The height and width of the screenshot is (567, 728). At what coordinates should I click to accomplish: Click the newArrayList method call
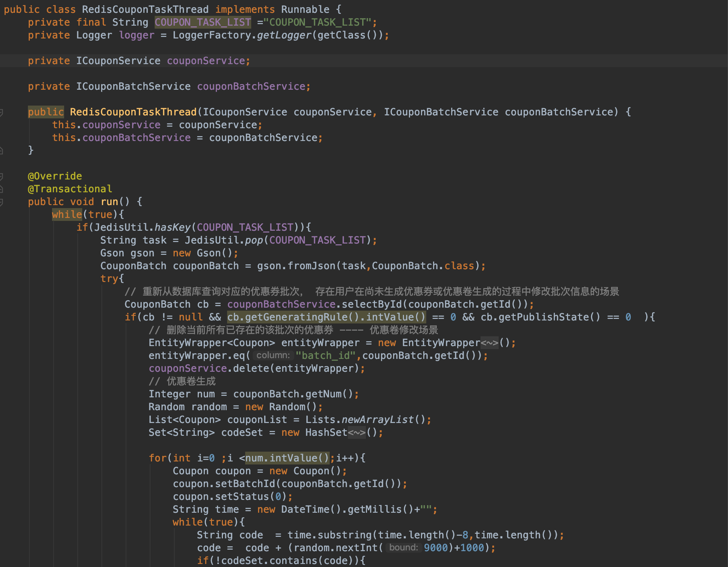378,420
